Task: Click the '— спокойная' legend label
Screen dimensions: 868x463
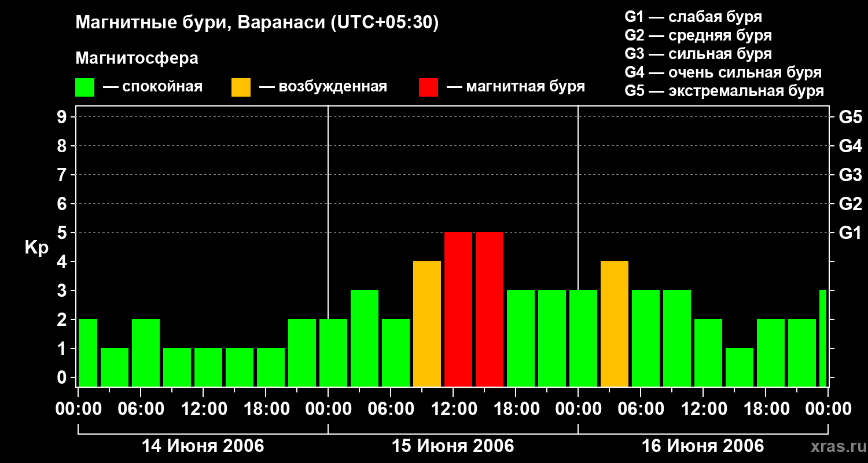Action: [153, 87]
